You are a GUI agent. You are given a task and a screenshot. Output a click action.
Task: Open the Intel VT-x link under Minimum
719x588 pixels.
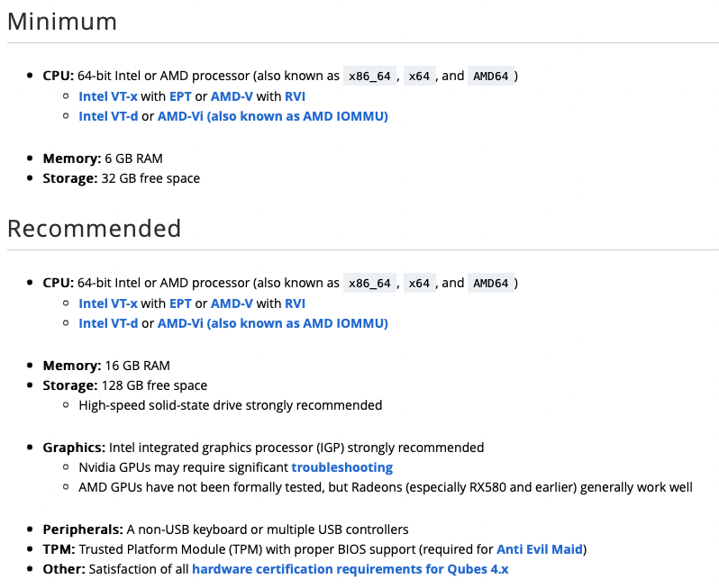click(107, 96)
